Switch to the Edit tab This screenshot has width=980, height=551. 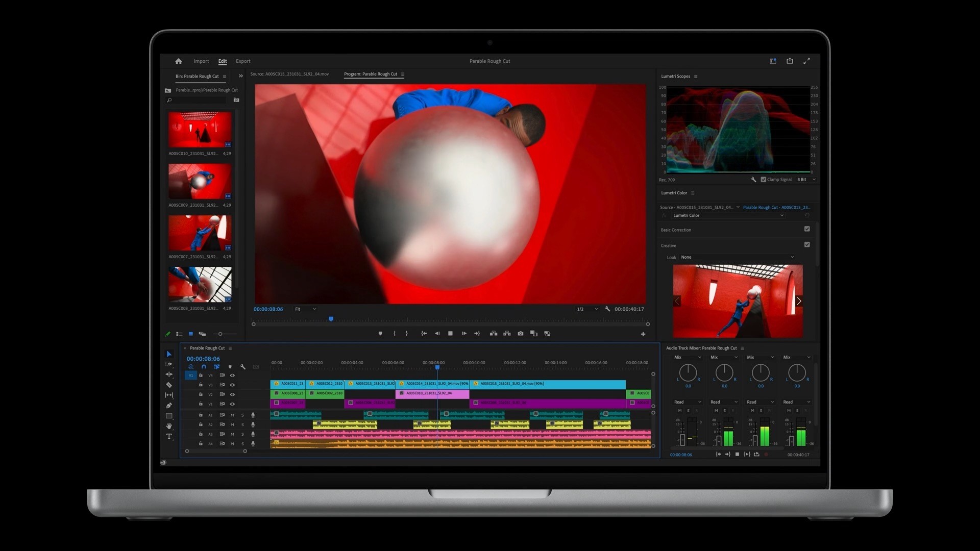(x=223, y=61)
